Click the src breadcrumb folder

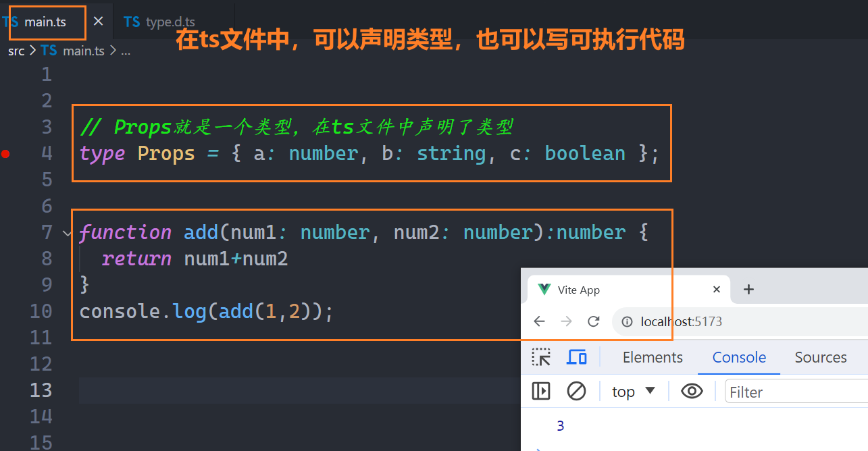(16, 51)
